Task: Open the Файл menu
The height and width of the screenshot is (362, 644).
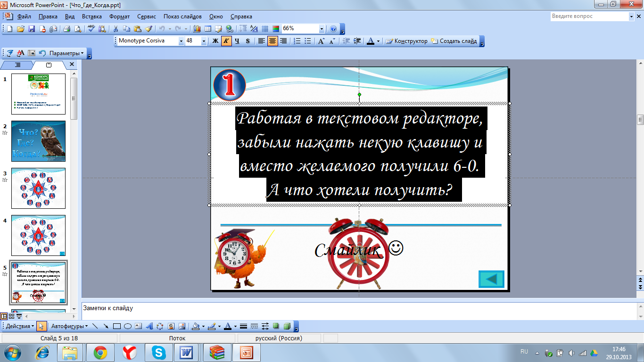Action: (24, 16)
